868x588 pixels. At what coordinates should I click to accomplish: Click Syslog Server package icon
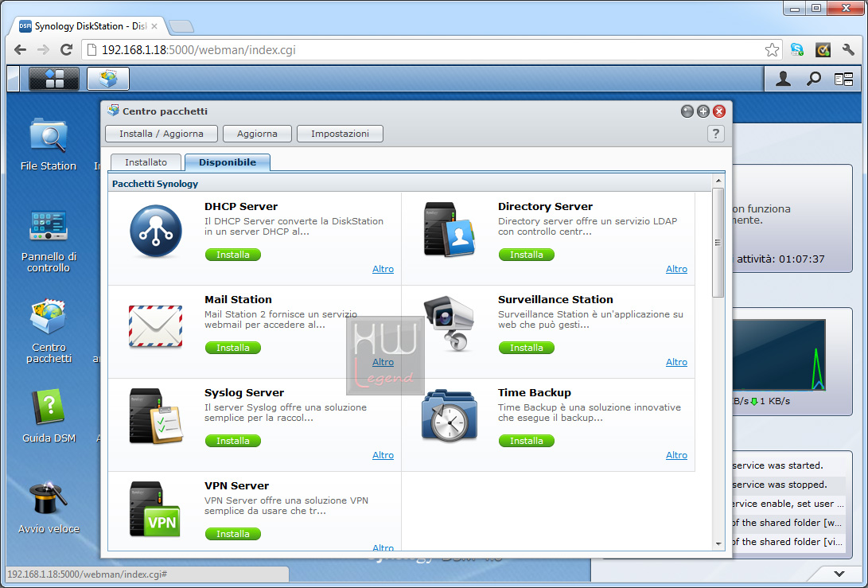[x=156, y=416]
